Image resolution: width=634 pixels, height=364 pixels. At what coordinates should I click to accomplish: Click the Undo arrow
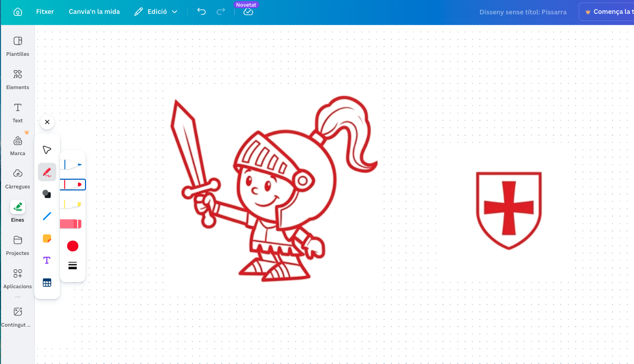pyautogui.click(x=201, y=11)
